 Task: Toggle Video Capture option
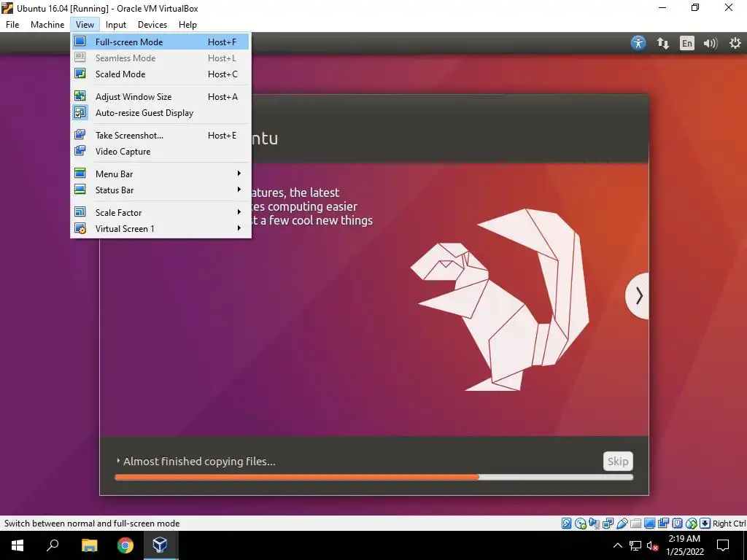pyautogui.click(x=160, y=152)
